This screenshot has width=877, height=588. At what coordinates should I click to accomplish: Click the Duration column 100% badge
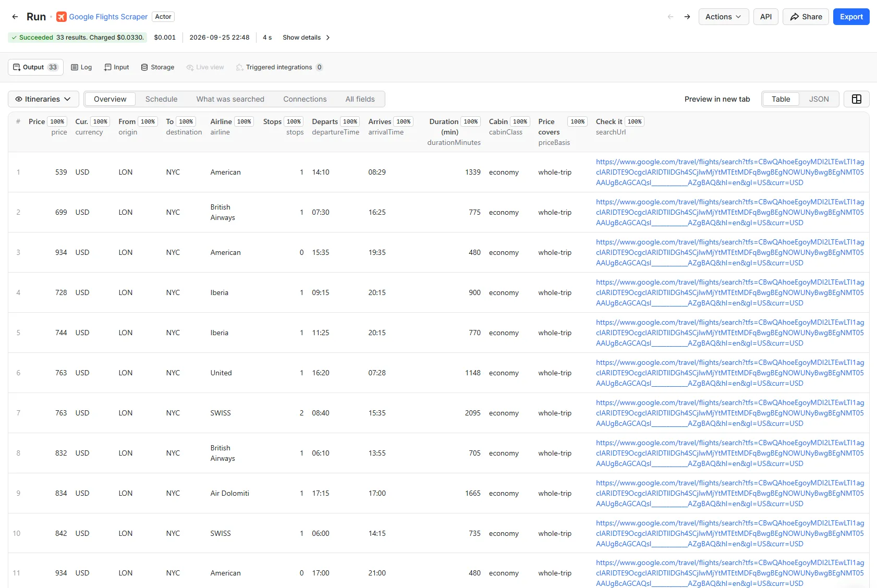[x=471, y=121]
